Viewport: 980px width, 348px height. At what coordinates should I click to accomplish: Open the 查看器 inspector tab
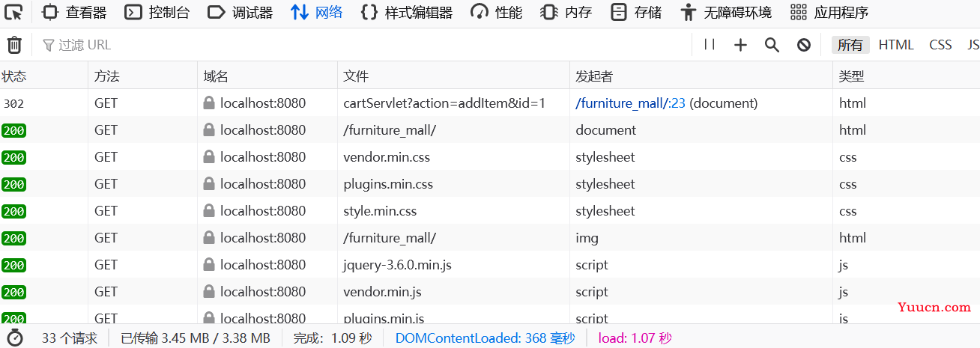tap(73, 12)
